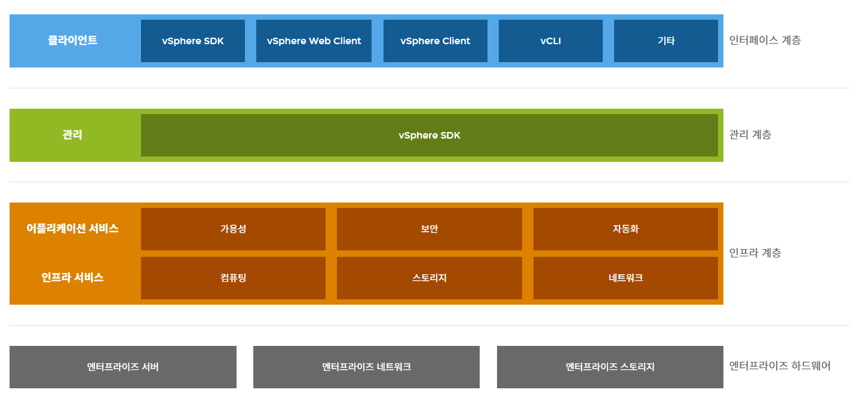Click the blue vSphere SDK box in client row
The width and height of the screenshot is (868, 411).
pyautogui.click(x=192, y=41)
